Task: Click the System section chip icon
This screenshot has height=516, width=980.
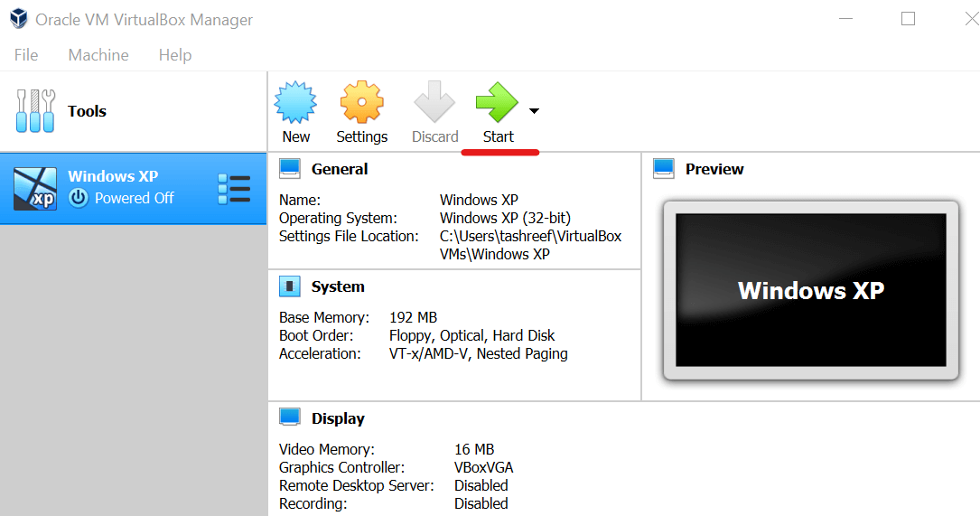Action: (289, 286)
